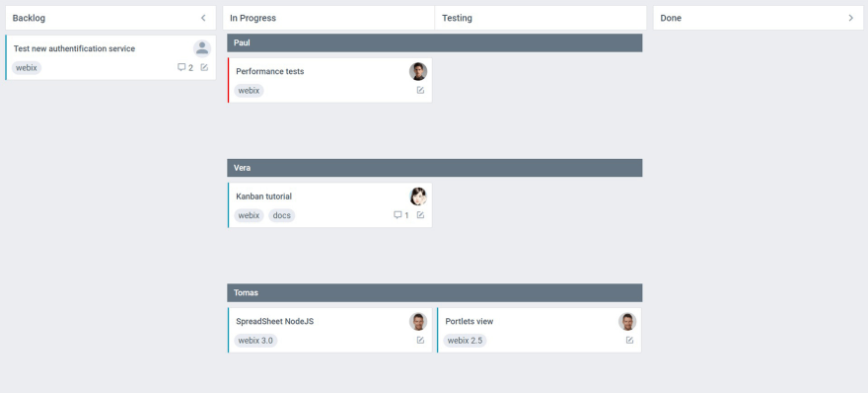This screenshot has width=868, height=395.
Task: Click edit icon on authentification service card
Action: click(204, 68)
